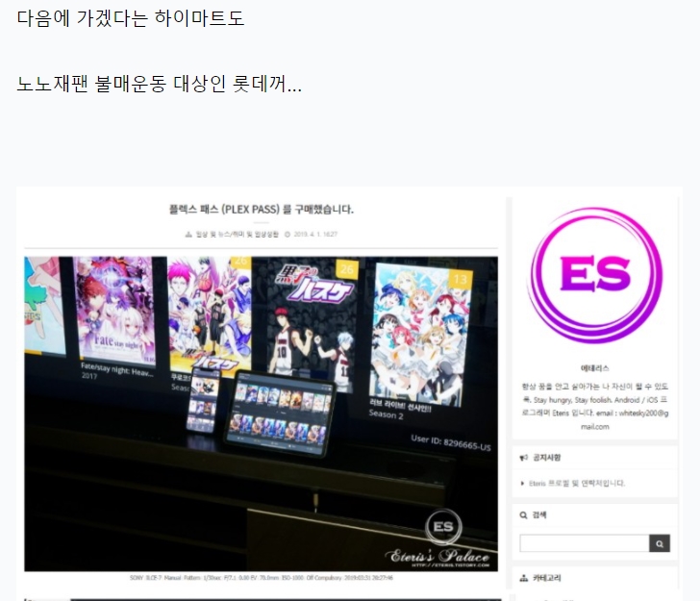Open the Eteris 프로필 및 연락처 notice link

pos(576,483)
